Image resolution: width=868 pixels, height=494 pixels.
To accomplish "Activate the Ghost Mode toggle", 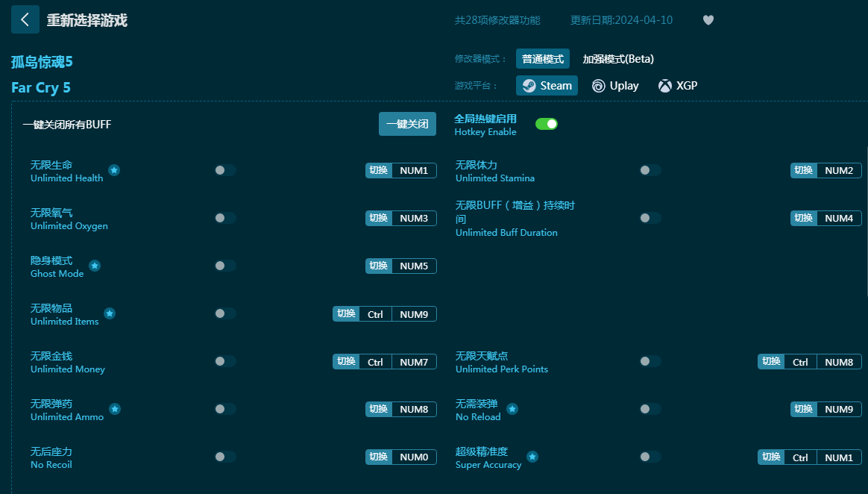I will [x=225, y=266].
